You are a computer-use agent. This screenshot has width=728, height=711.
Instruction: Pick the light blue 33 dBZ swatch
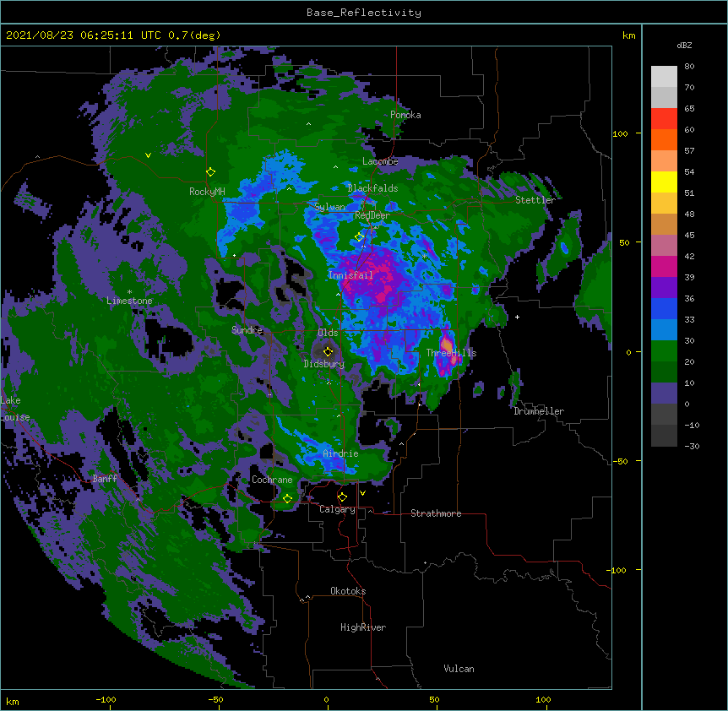tap(664, 329)
